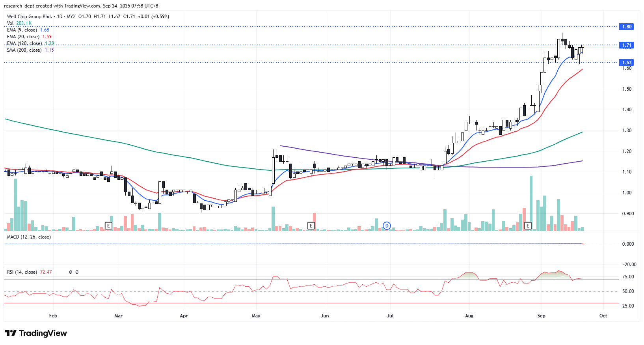The width and height of the screenshot is (644, 345).
Task: Click the 1.80 blue price label
Action: (627, 27)
